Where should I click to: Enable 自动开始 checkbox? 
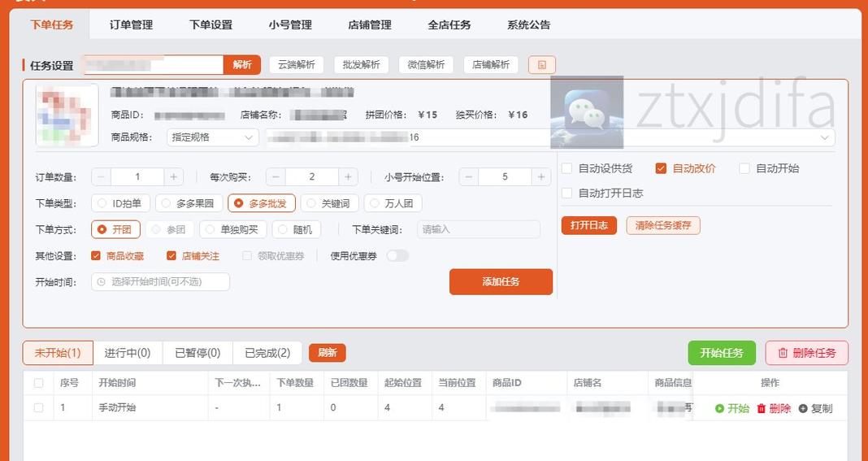click(x=744, y=168)
